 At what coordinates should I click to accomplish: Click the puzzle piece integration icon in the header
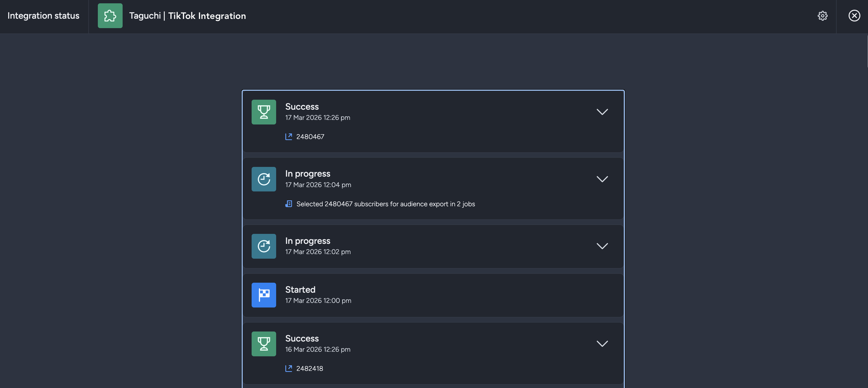(x=110, y=16)
